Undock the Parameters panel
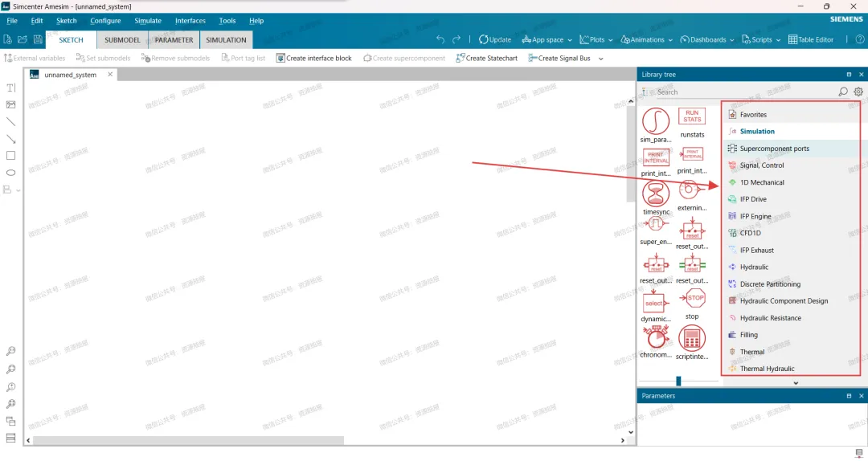The height and width of the screenshot is (461, 868). point(849,396)
